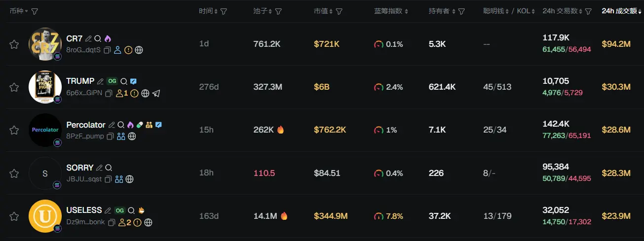The width and height of the screenshot is (644, 241).
Task: Expand the 币种 column dropdown
Action: coord(26,11)
